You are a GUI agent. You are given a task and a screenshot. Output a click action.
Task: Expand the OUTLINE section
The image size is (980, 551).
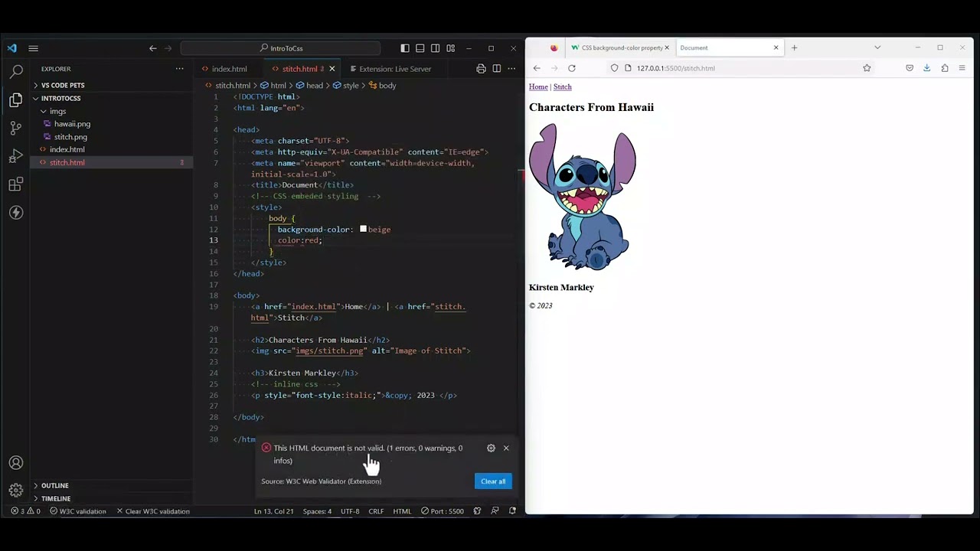pos(54,485)
